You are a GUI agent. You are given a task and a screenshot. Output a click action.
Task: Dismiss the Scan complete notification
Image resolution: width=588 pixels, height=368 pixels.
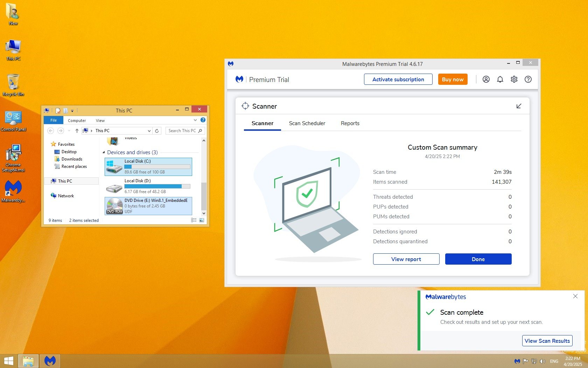pyautogui.click(x=575, y=297)
